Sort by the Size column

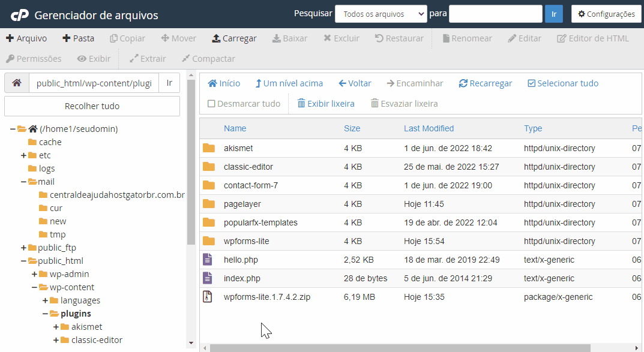[x=352, y=128]
